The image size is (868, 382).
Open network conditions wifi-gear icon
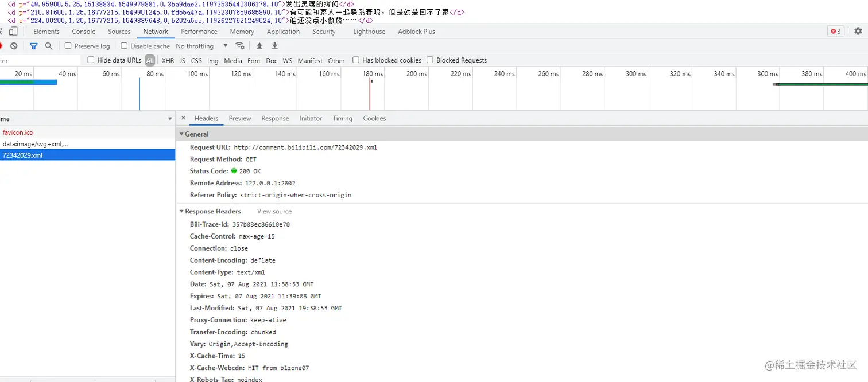240,46
